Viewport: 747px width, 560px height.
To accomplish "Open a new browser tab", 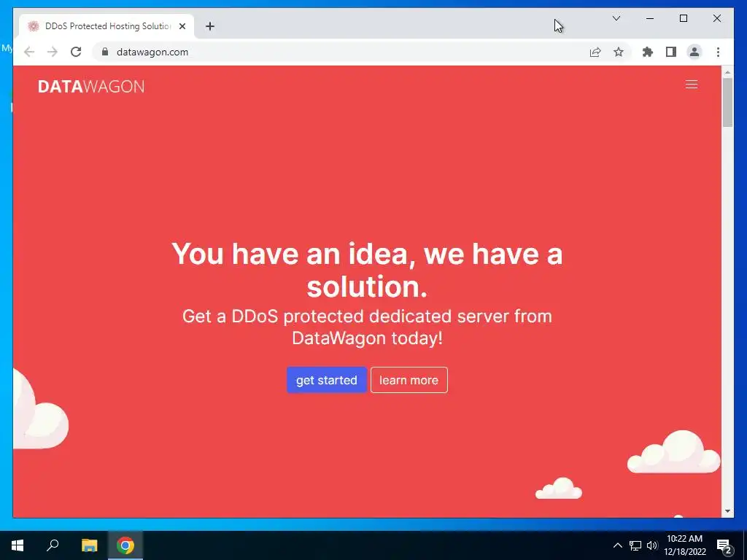I will click(210, 26).
